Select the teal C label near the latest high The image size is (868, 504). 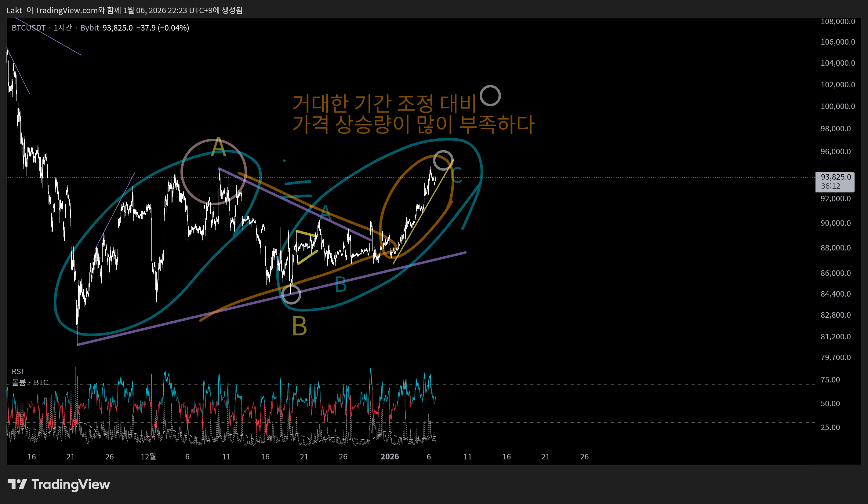click(457, 175)
